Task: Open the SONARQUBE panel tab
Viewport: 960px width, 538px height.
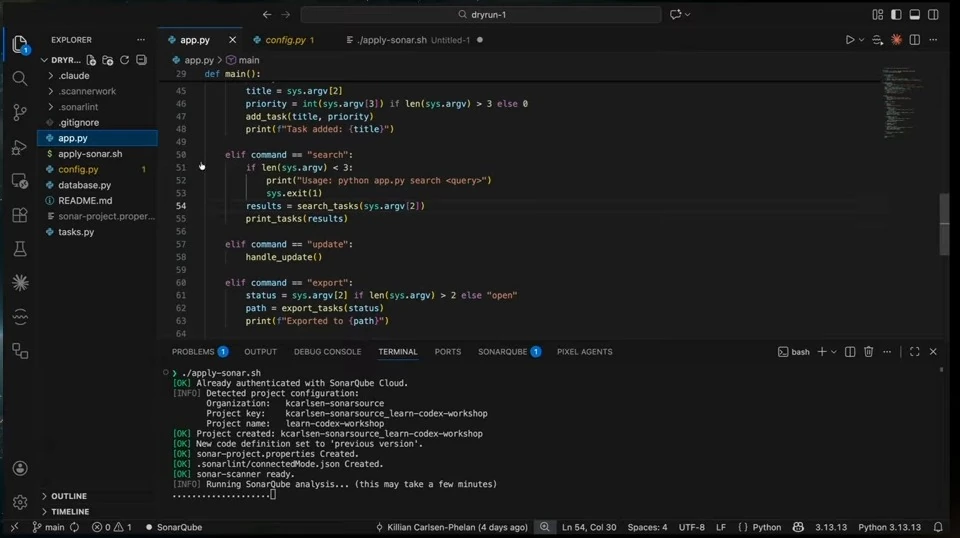Action: pos(509,352)
